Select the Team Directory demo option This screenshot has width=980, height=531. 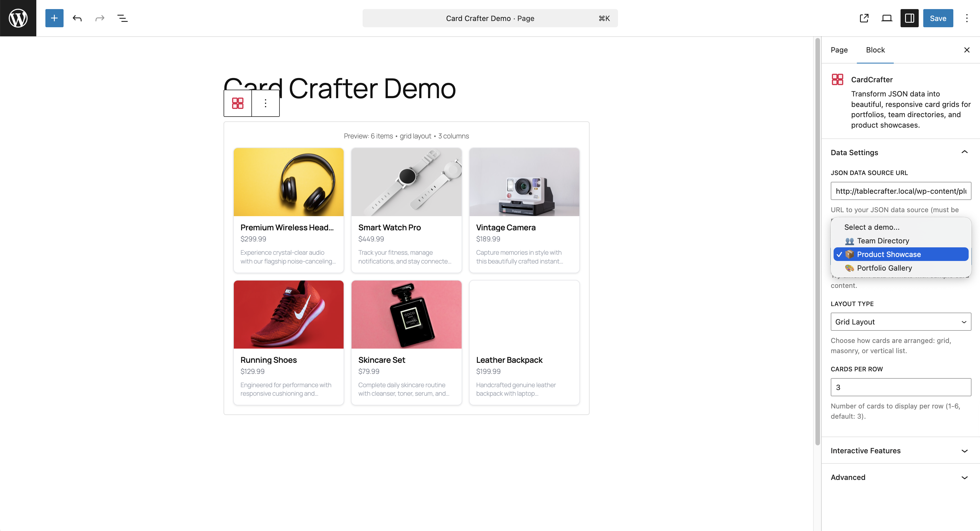click(x=883, y=241)
